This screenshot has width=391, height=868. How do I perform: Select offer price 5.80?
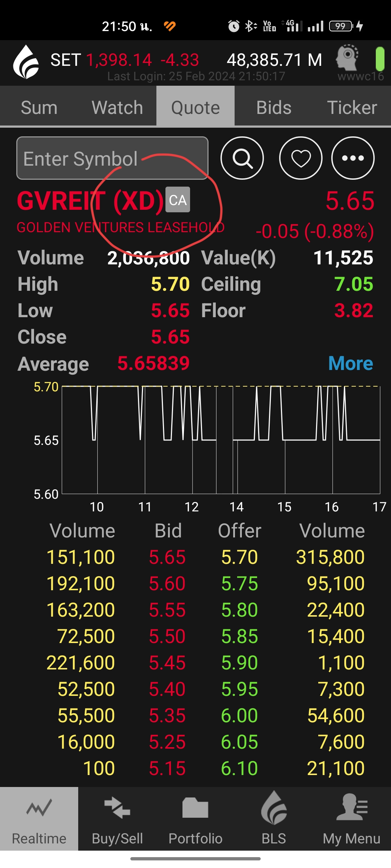240,610
